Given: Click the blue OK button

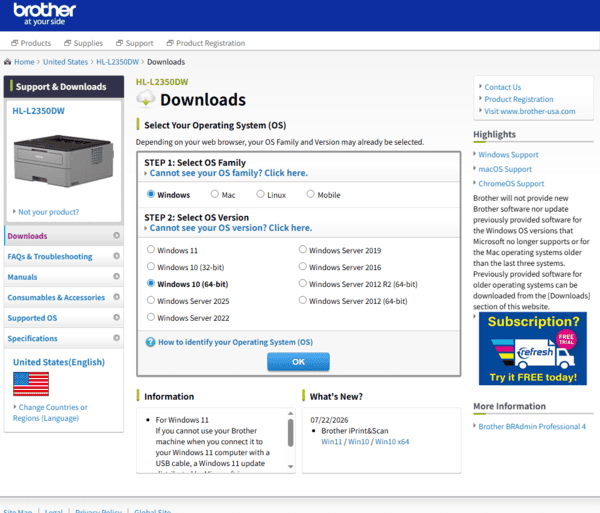Looking at the screenshot, I should (298, 362).
